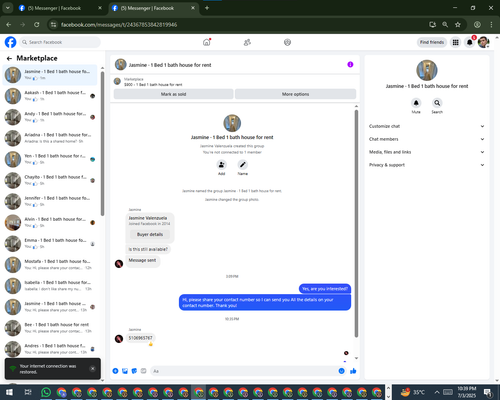The width and height of the screenshot is (500, 400).
Task: Open the Windows Start button
Action: pyautogui.click(x=9, y=392)
